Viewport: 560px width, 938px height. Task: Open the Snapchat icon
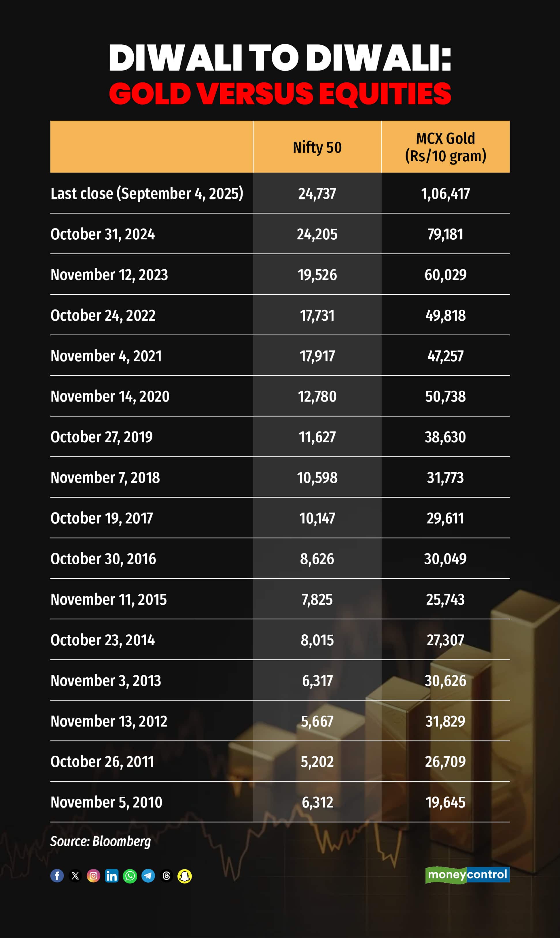pyautogui.click(x=185, y=876)
